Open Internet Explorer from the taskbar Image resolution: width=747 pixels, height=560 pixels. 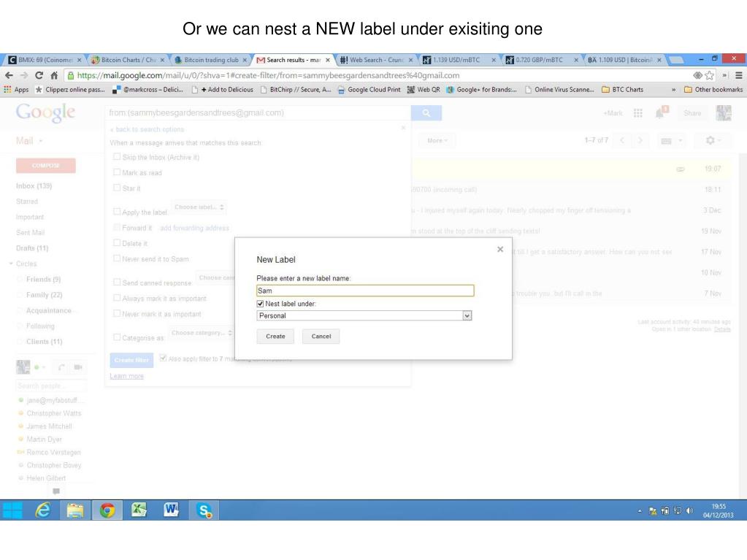pyautogui.click(x=43, y=510)
